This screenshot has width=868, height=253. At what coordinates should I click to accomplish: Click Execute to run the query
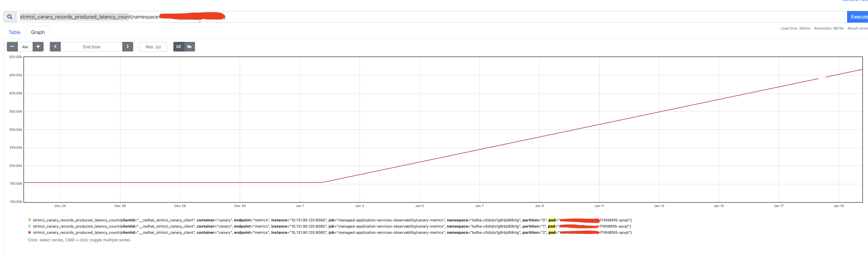click(x=859, y=16)
